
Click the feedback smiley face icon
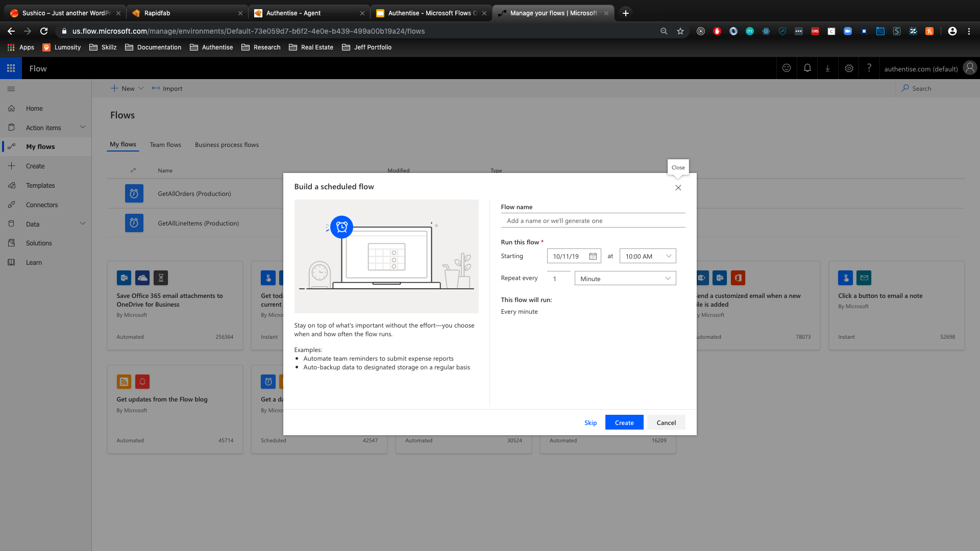[787, 68]
